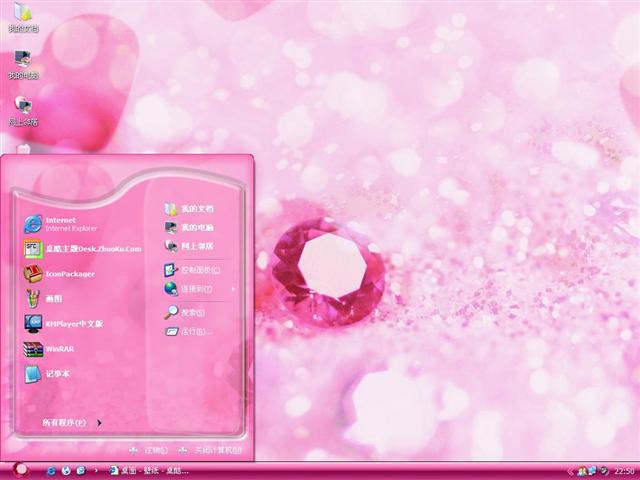Open Internet Explorer from the Start menu
This screenshot has height=480, width=640.
60,223
